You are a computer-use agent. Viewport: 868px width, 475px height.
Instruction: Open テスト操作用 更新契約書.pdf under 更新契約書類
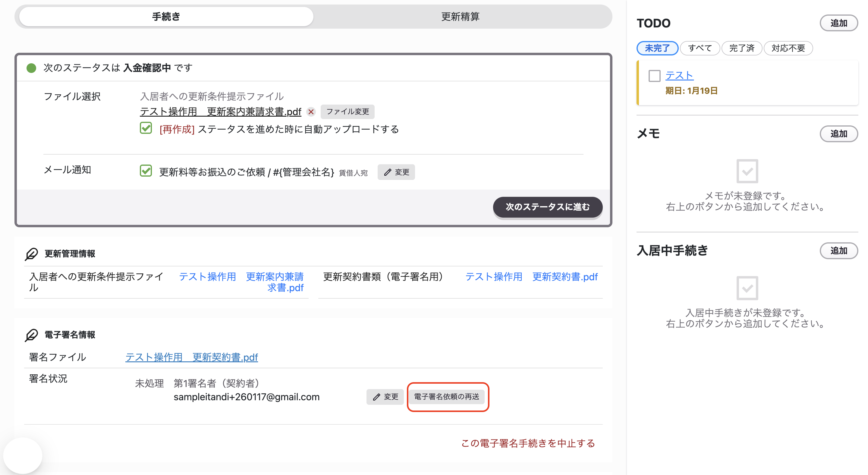click(x=531, y=277)
